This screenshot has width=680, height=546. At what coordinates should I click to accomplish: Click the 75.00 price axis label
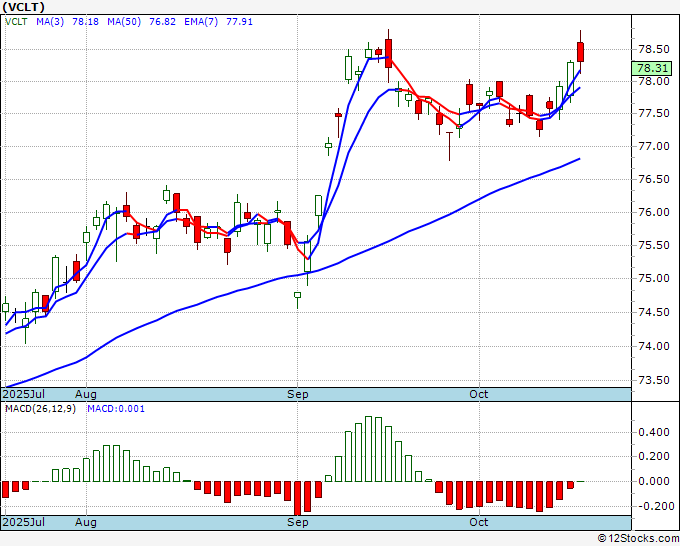point(654,278)
